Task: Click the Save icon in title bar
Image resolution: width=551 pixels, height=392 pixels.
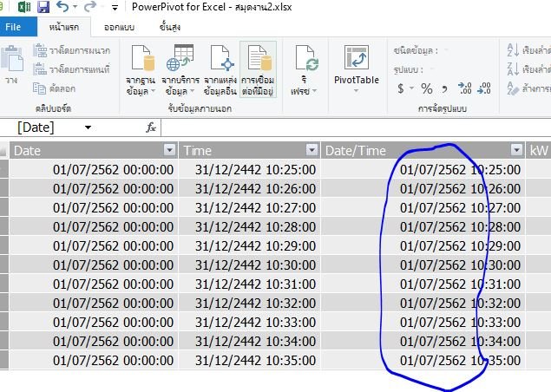Action: pos(42,8)
